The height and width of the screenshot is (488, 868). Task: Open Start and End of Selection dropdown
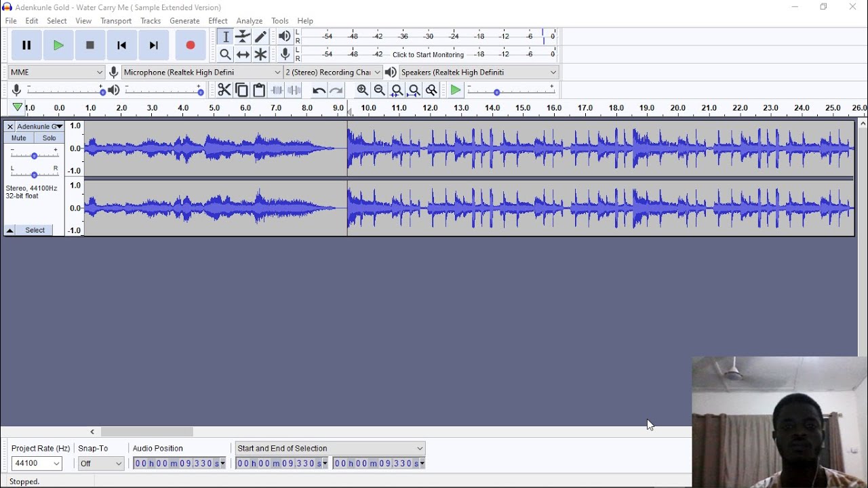click(x=330, y=449)
